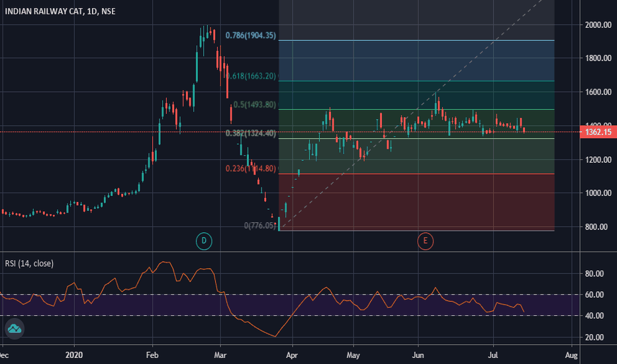Screen dimensions: 617x364
Task: Select the 0.5(1493.80) Fibonacci level label
Action: [255, 105]
